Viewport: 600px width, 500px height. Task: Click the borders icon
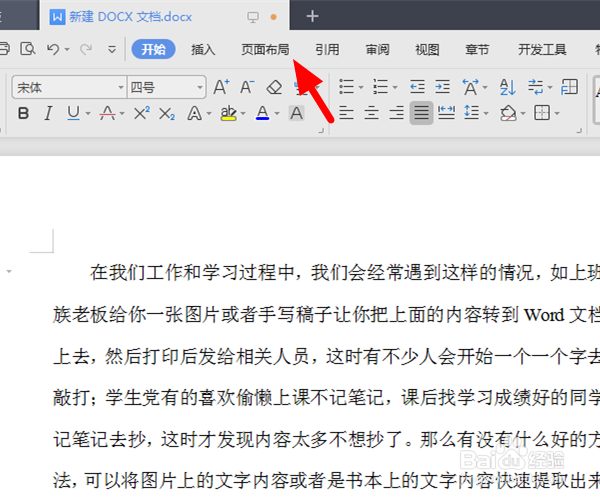542,113
